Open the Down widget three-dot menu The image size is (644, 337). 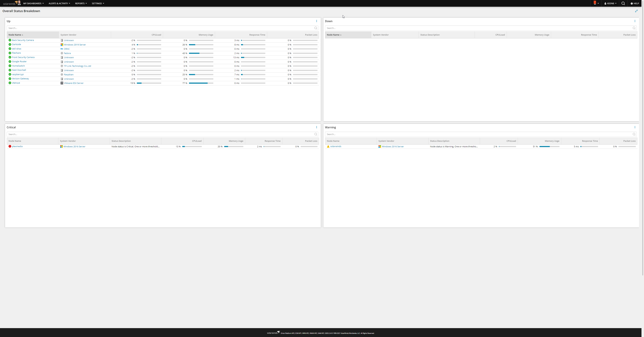pyautogui.click(x=635, y=21)
